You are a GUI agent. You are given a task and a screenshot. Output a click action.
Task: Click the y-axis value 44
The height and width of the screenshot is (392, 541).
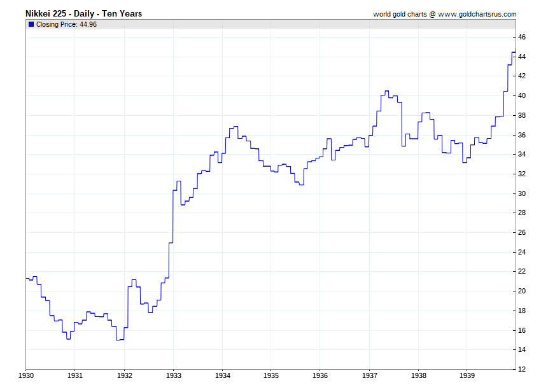coord(522,57)
